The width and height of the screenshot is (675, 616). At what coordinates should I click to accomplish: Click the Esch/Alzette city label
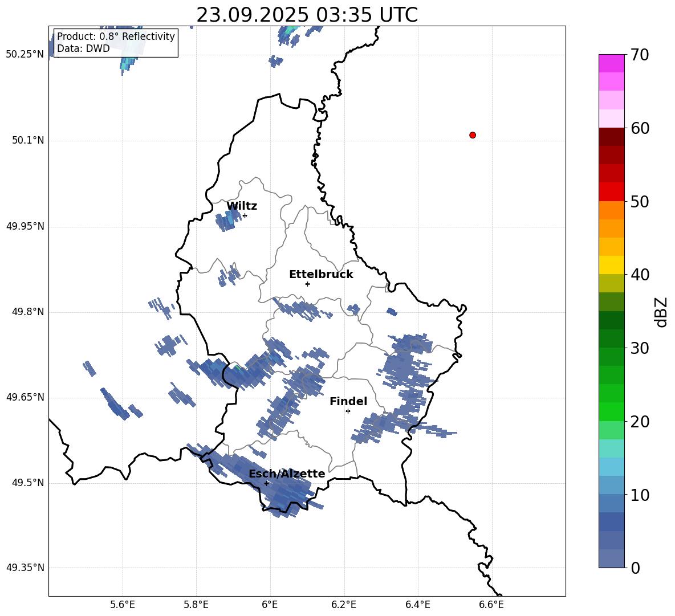[287, 474]
